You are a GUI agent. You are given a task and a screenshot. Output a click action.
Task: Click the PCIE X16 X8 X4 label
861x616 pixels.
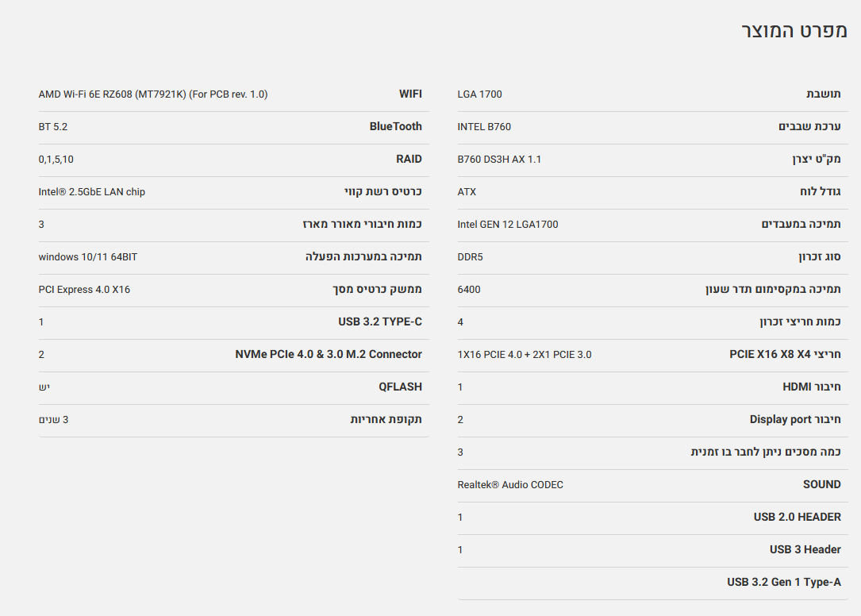tap(785, 355)
